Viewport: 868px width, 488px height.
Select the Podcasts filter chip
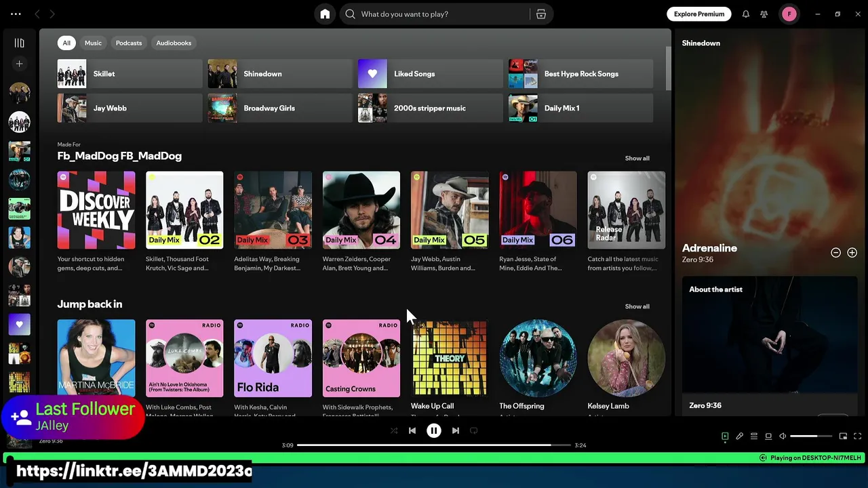pos(129,43)
